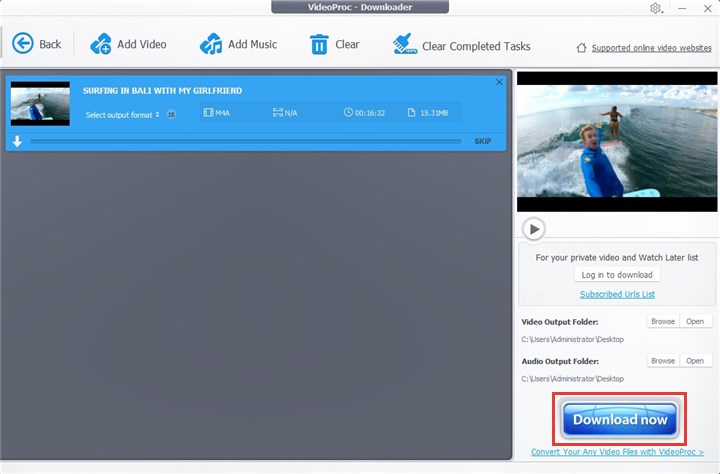Image resolution: width=720 pixels, height=474 pixels.
Task: Click the SKIP button on the task
Action: (483, 141)
